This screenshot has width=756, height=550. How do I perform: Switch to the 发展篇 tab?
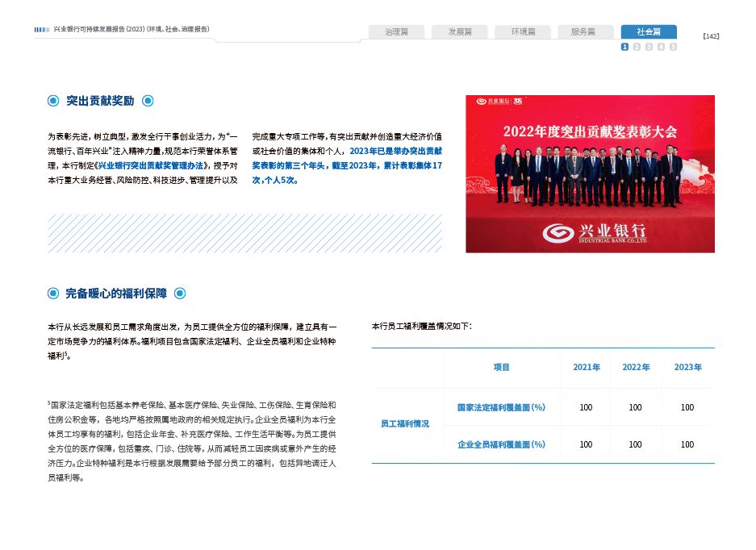click(459, 32)
